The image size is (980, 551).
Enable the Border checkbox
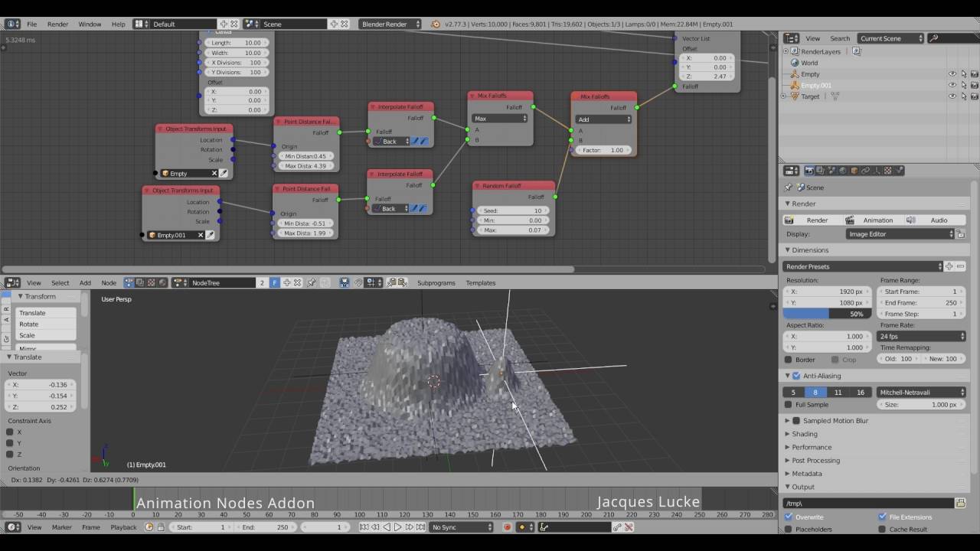[789, 360]
